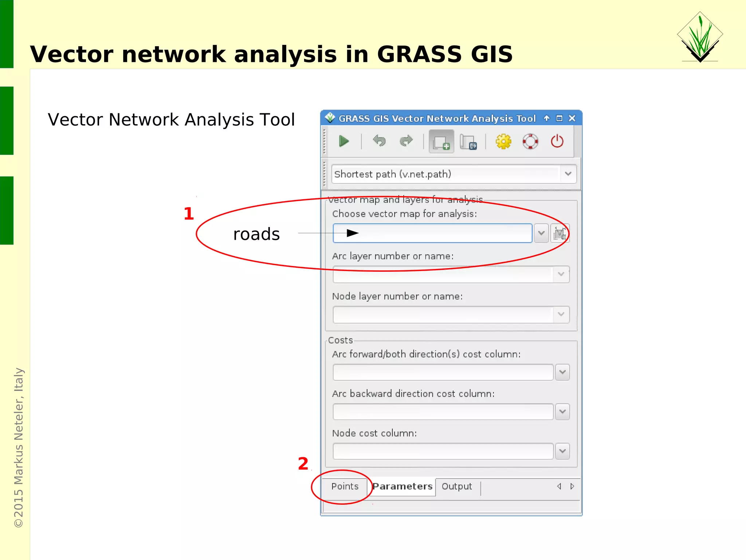The width and height of the screenshot is (746, 560).
Task: Open the Arc layer number or name dropdown
Action: coord(451,274)
